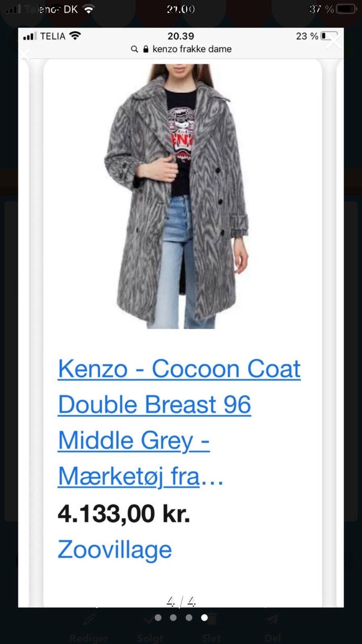The image size is (362, 644).
Task: Close the image viewer with the top-right X
Action: click(334, 41)
